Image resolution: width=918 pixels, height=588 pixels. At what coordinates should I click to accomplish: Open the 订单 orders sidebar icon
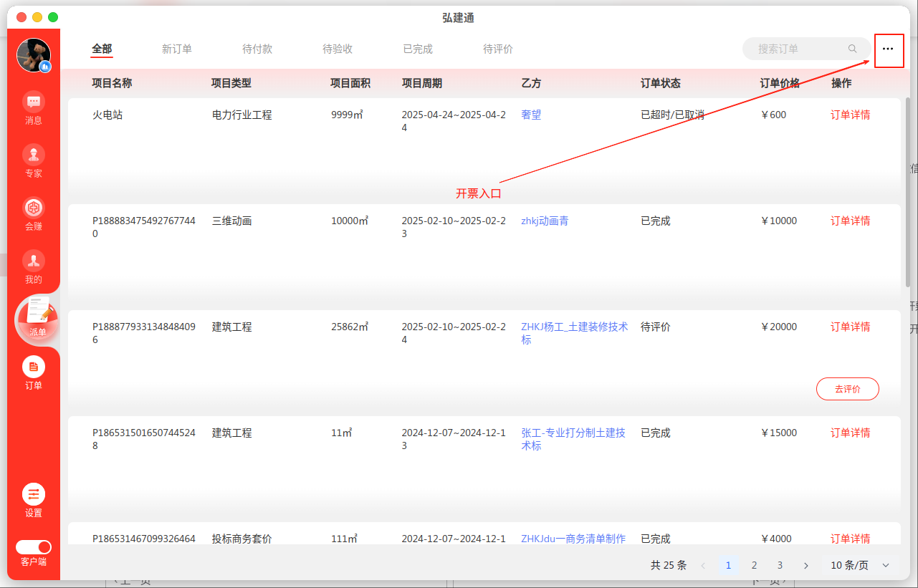pos(34,367)
